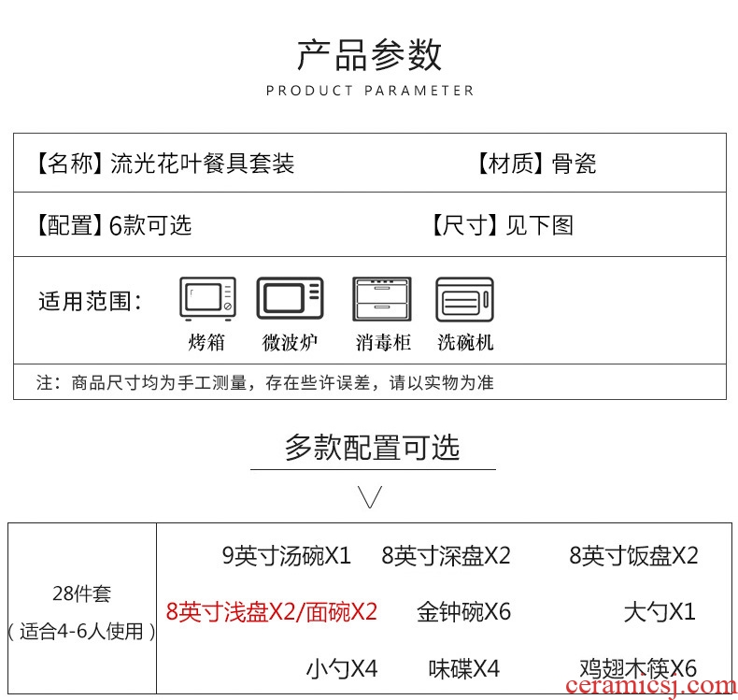The height and width of the screenshot is (700, 738).
Task: Click the dishwasher (洗碗机) icon
Action: [x=464, y=300]
